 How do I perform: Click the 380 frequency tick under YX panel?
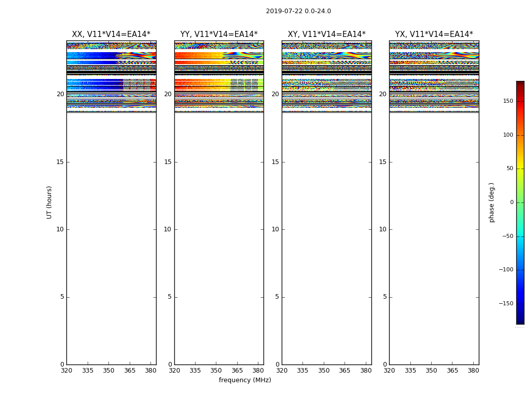click(x=473, y=371)
